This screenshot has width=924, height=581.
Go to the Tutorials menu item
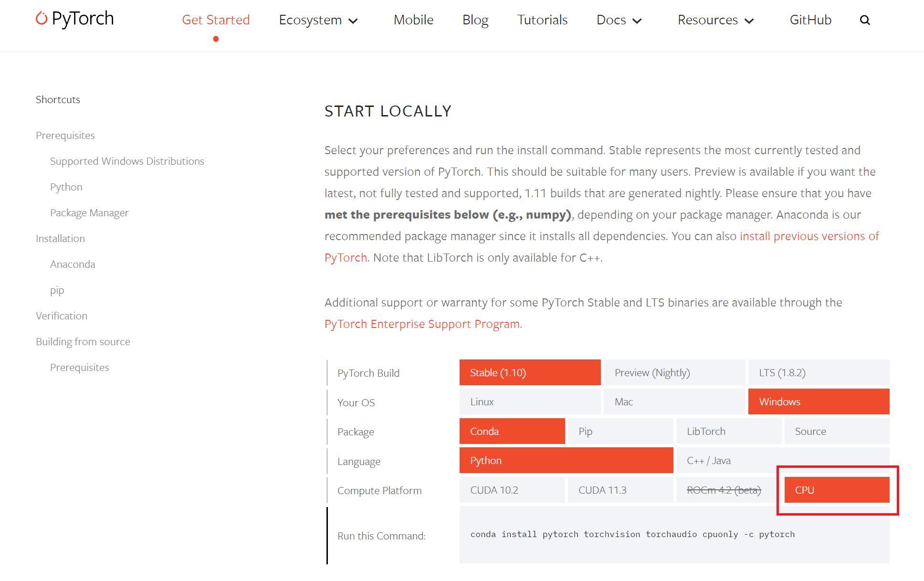(542, 20)
